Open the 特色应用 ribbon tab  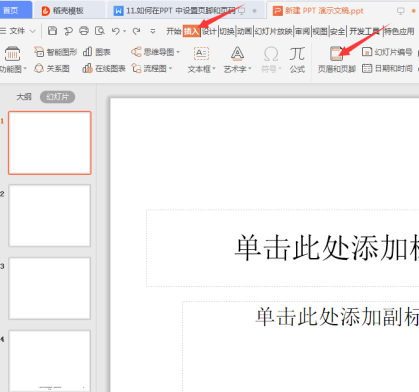399,31
